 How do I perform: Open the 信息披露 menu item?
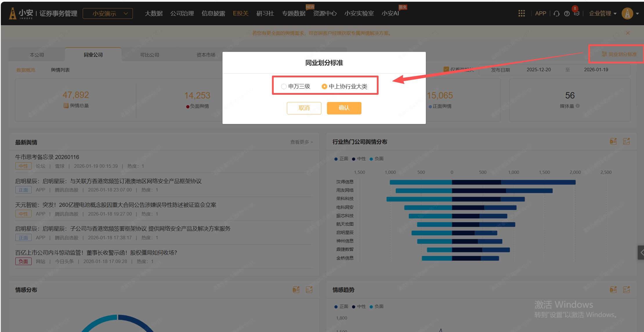coord(213,13)
